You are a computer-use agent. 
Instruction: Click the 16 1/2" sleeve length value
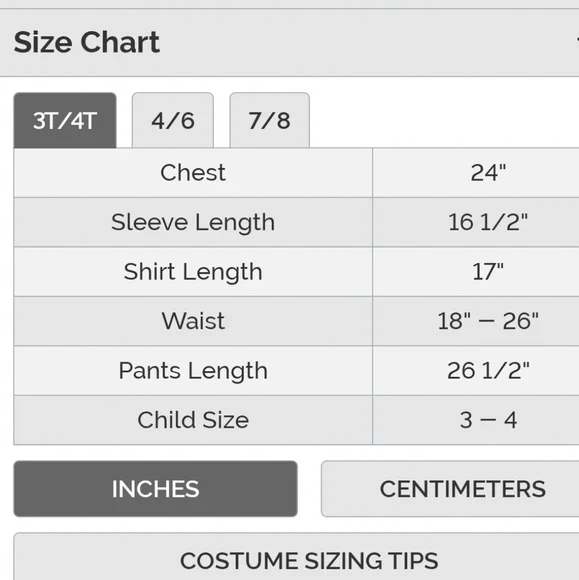click(x=488, y=222)
